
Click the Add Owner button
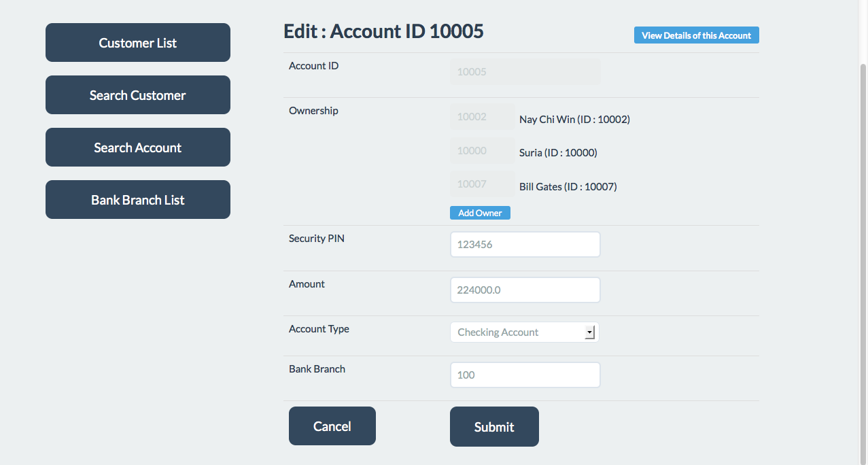pos(480,212)
